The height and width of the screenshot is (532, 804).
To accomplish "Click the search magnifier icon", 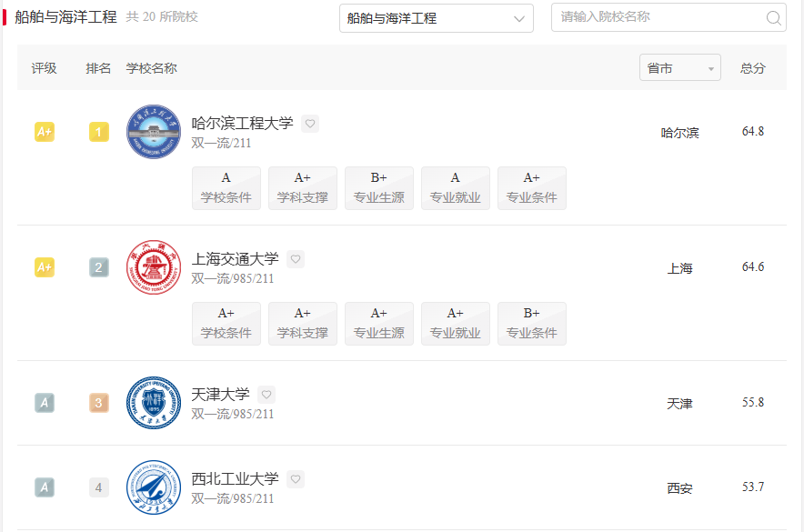I will pos(772,17).
